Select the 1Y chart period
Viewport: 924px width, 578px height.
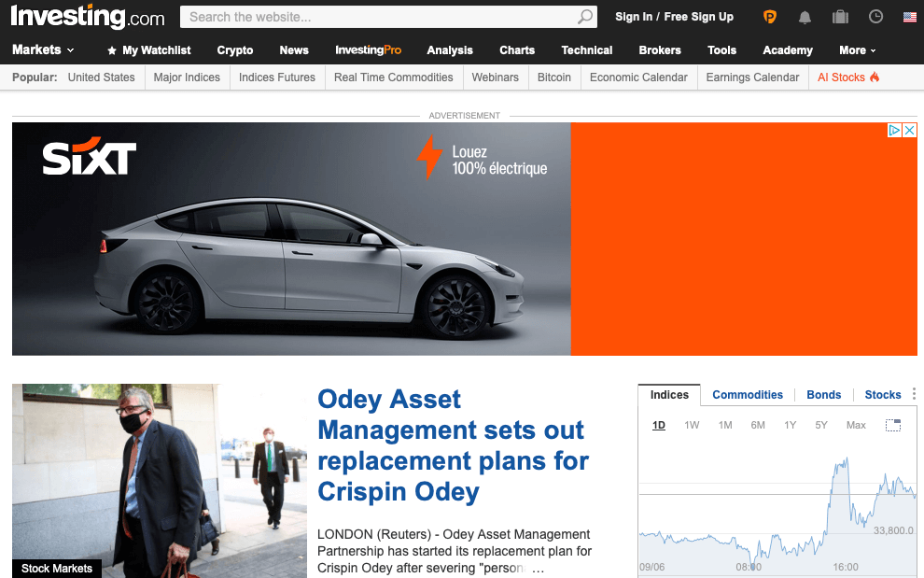pyautogui.click(x=790, y=425)
